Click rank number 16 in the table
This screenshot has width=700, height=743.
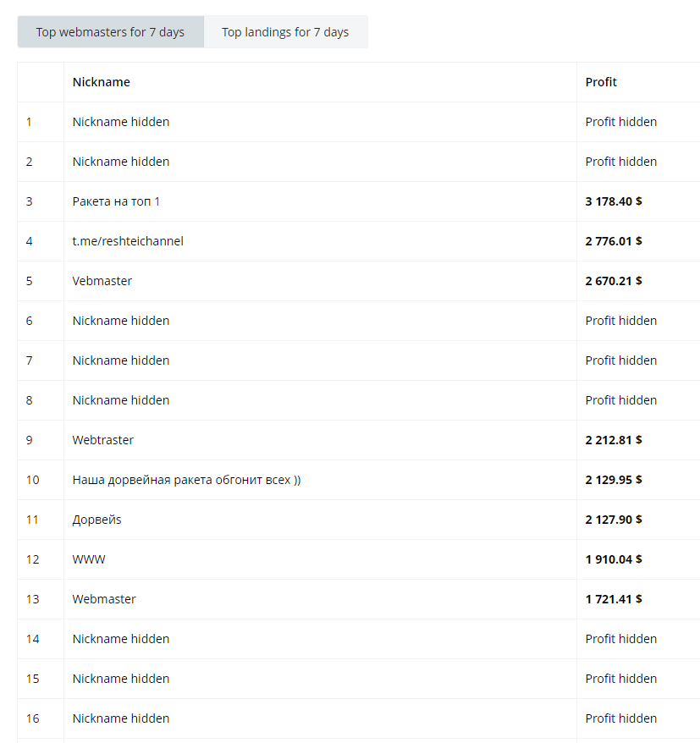pyautogui.click(x=33, y=718)
